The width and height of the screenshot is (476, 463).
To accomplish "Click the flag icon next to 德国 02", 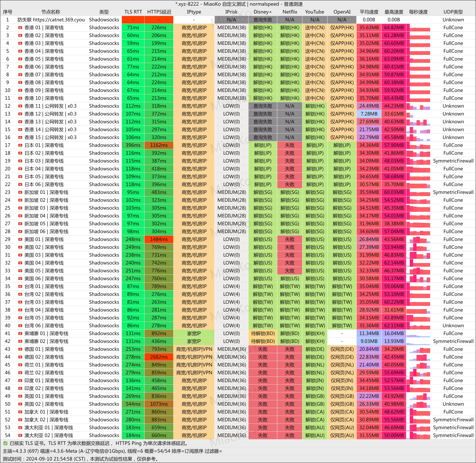I will [x=20, y=357].
